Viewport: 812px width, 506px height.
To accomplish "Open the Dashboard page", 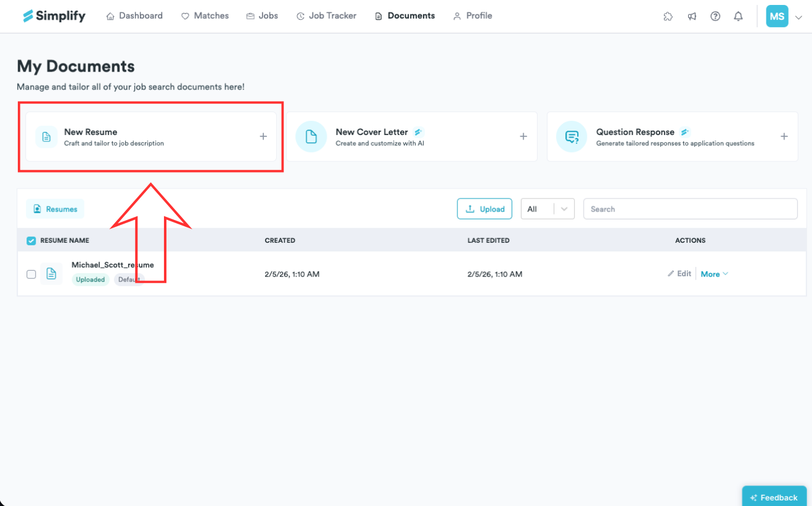I will tap(134, 16).
